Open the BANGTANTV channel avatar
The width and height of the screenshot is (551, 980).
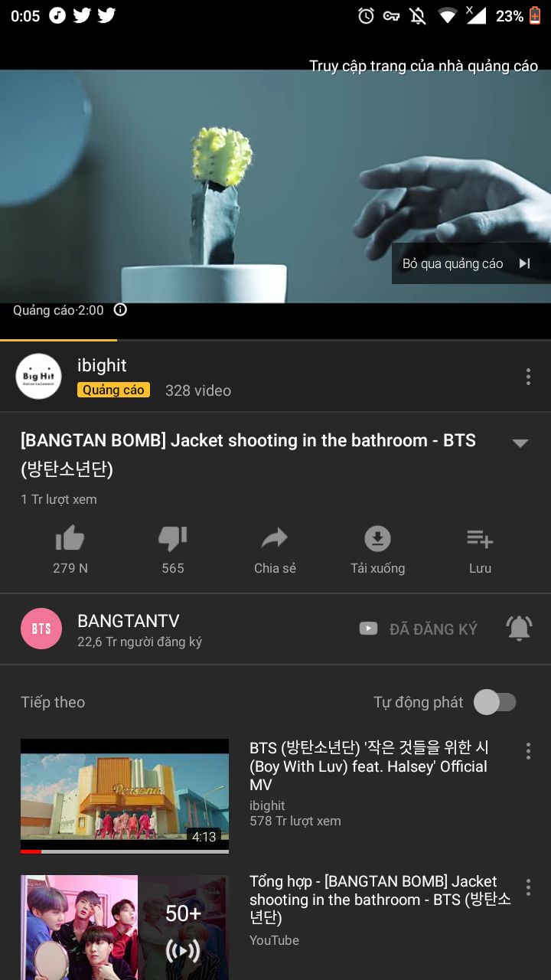click(x=41, y=629)
